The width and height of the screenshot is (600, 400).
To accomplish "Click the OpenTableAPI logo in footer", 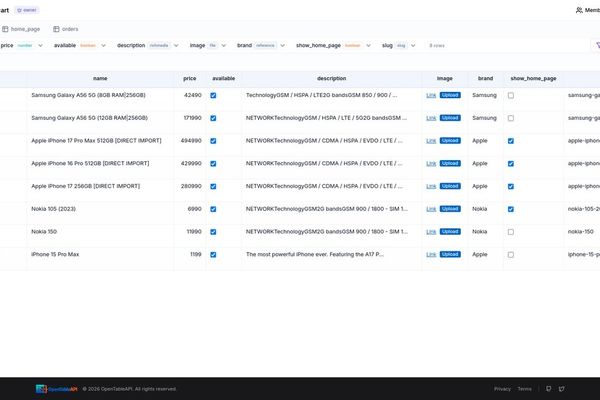I will 57,389.
